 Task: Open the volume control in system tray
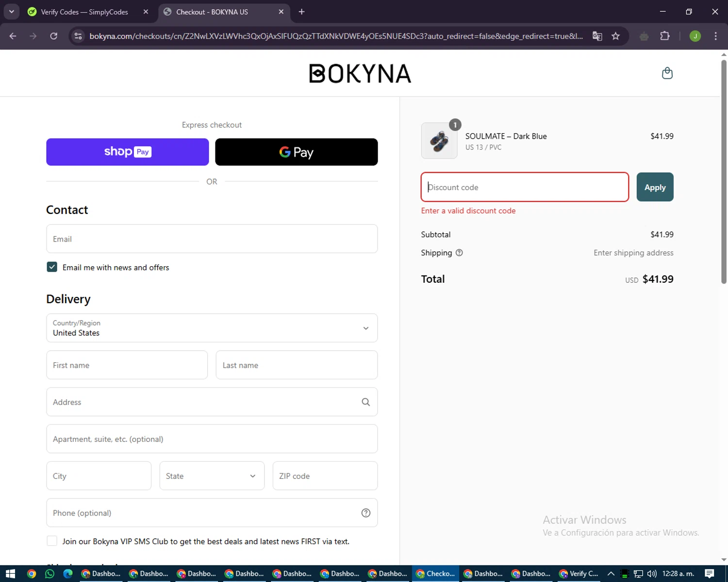click(652, 574)
